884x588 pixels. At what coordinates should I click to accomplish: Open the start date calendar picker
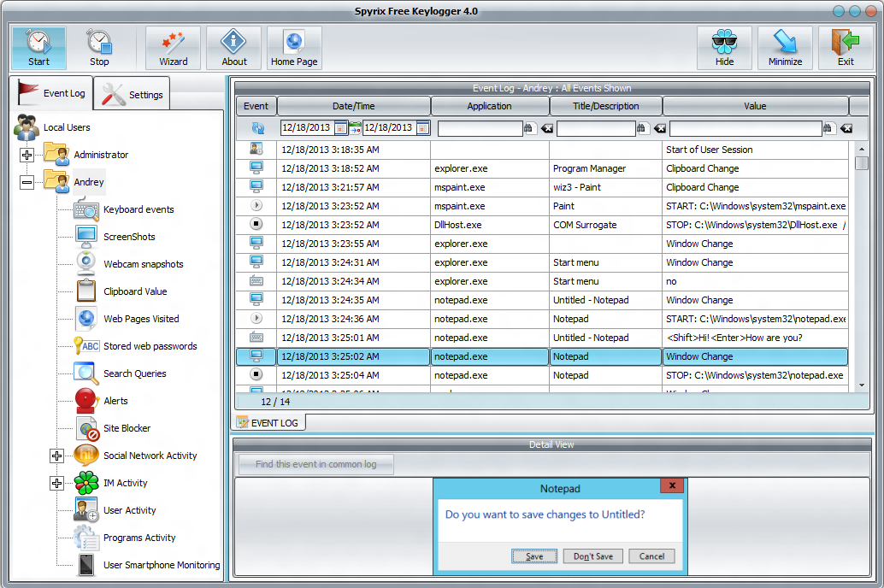(340, 128)
